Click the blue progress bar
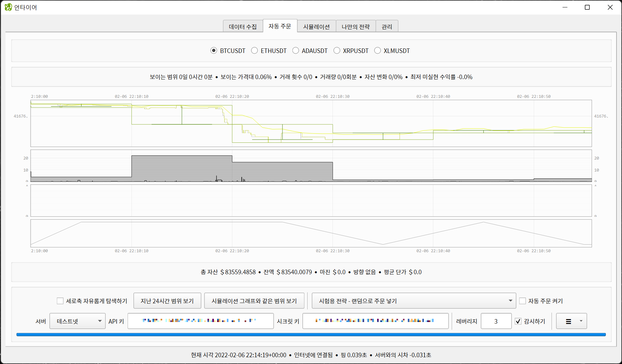 pos(311,335)
